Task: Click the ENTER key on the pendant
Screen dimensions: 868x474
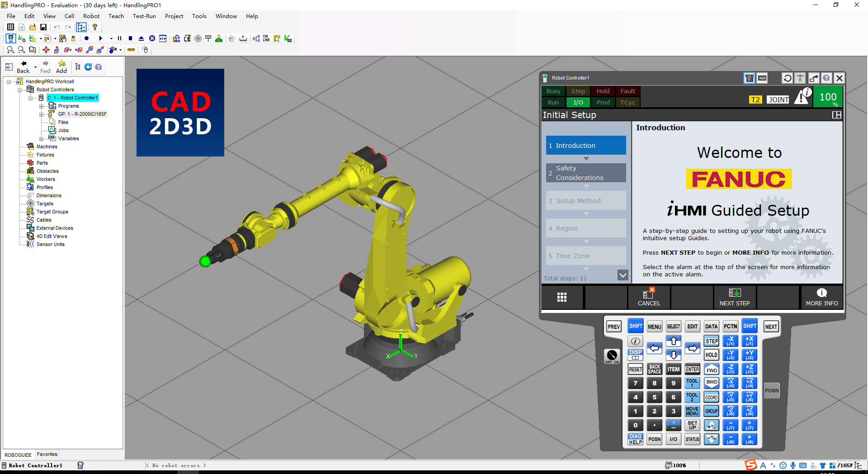Action: tap(692, 369)
